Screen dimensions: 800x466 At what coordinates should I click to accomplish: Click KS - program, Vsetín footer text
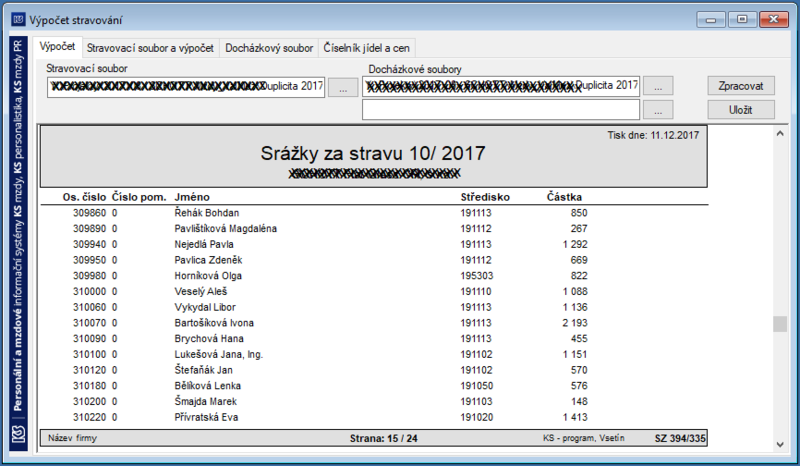584,438
